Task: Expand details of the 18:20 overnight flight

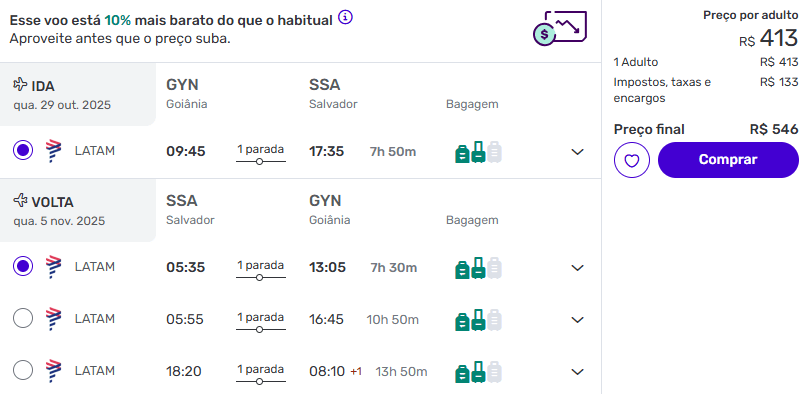Action: coord(577,372)
